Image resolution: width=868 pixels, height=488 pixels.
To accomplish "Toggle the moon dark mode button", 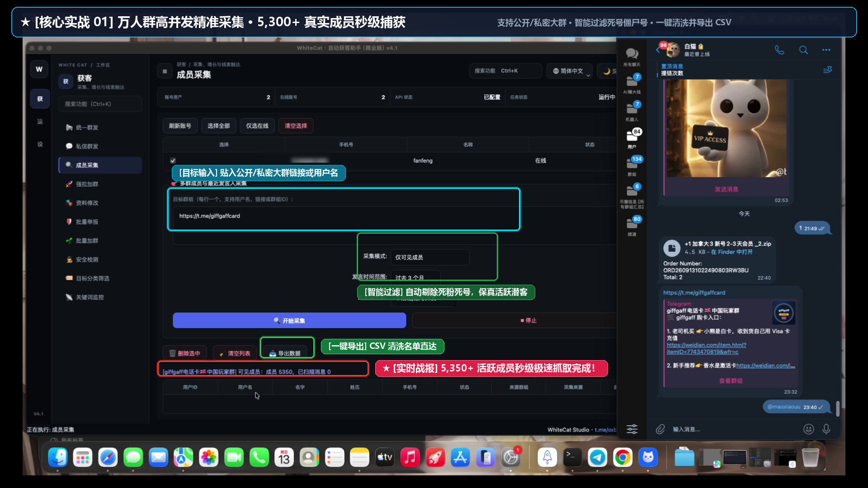I will [607, 71].
